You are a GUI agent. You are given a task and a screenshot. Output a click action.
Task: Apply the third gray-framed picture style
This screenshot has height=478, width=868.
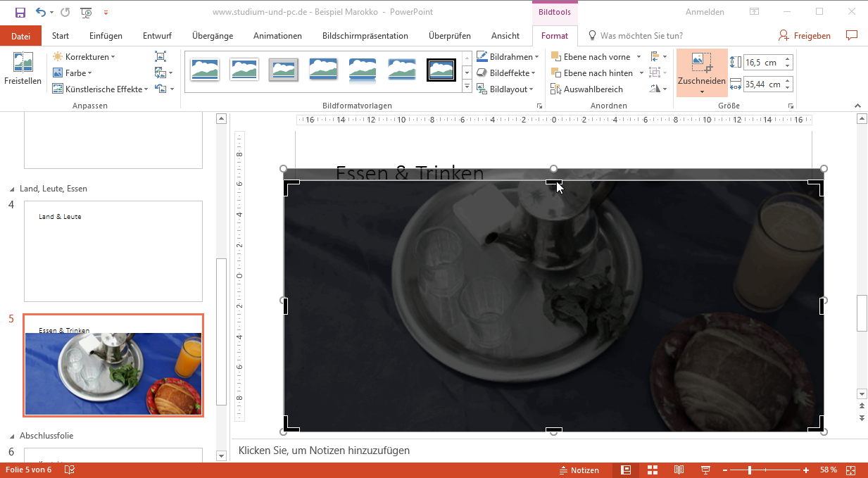click(284, 70)
